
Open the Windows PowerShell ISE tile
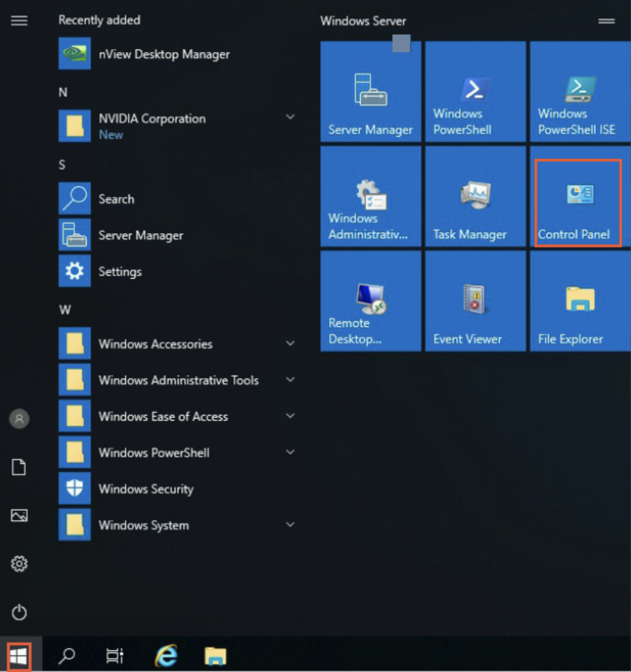(x=580, y=92)
